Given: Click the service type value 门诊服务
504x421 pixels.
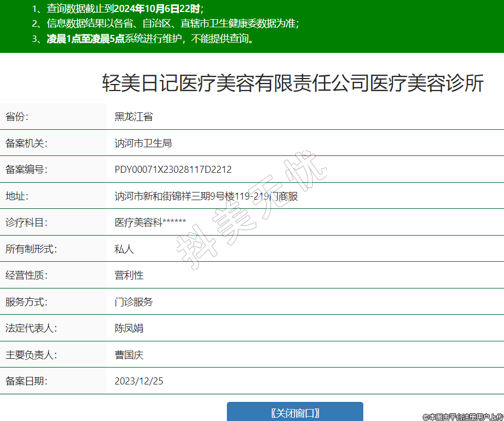Looking at the screenshot, I should pos(134,302).
